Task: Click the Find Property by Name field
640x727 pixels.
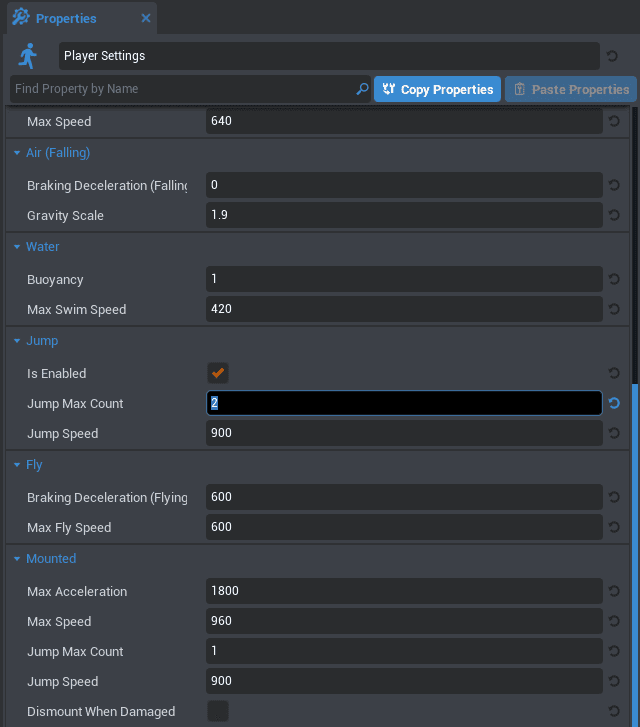Action: (180, 89)
